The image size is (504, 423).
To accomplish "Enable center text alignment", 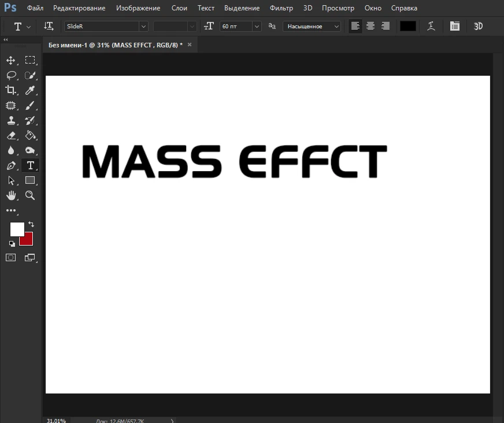I will (370, 26).
